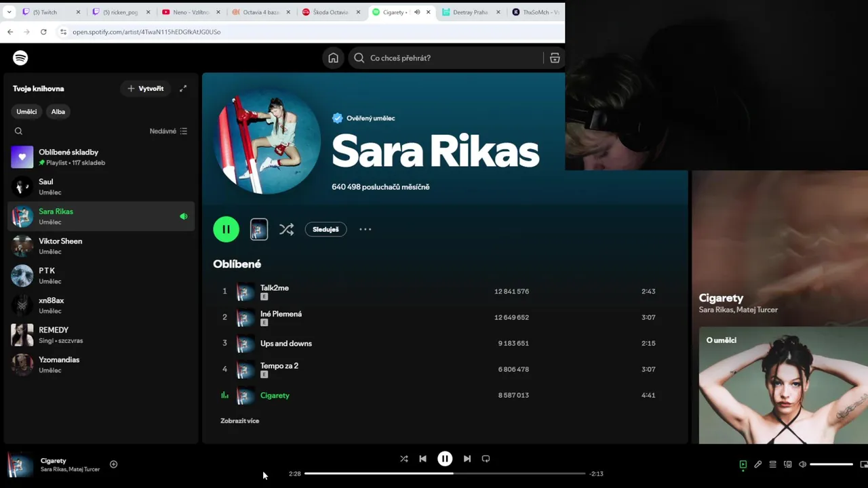868x488 pixels.
Task: Expand Tvoje knihovna to full view
Action: [183, 89]
